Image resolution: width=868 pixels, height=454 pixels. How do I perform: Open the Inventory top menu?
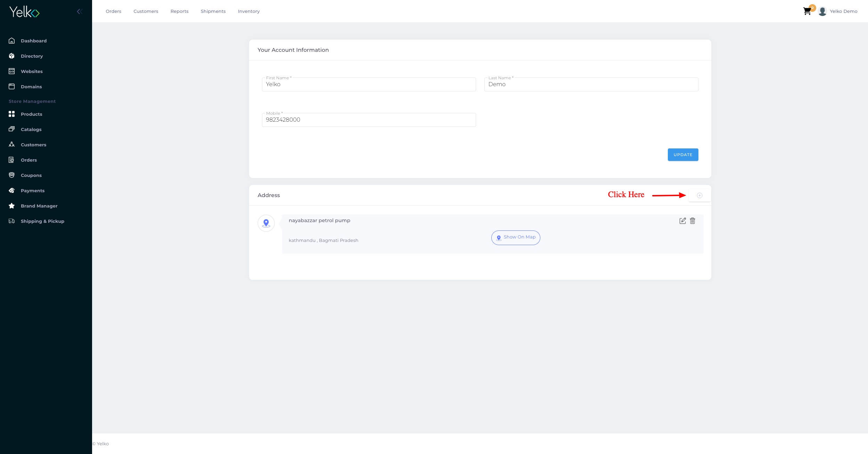pos(248,11)
